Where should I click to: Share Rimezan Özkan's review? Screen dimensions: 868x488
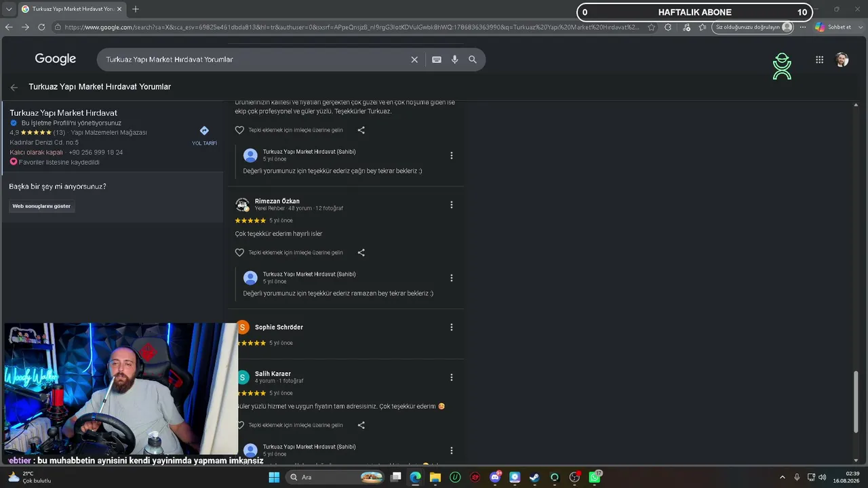361,253
